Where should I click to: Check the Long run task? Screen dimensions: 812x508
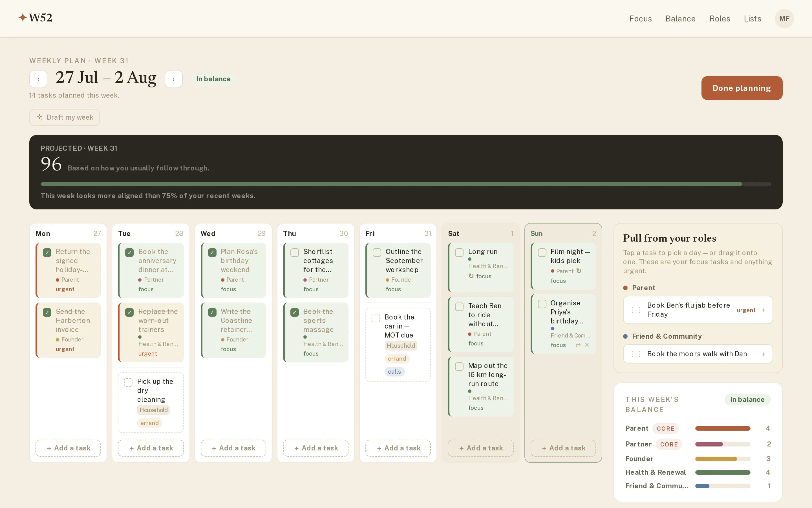(x=459, y=252)
